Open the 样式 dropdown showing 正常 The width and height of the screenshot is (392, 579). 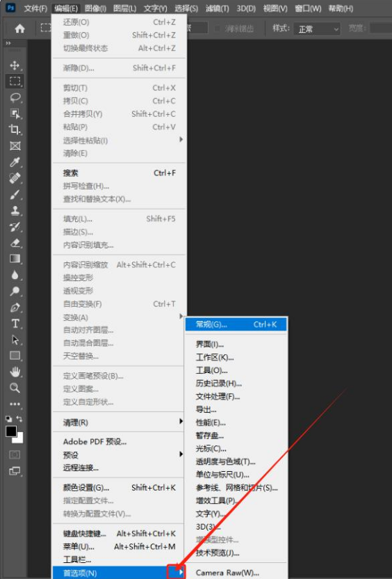coord(317,29)
